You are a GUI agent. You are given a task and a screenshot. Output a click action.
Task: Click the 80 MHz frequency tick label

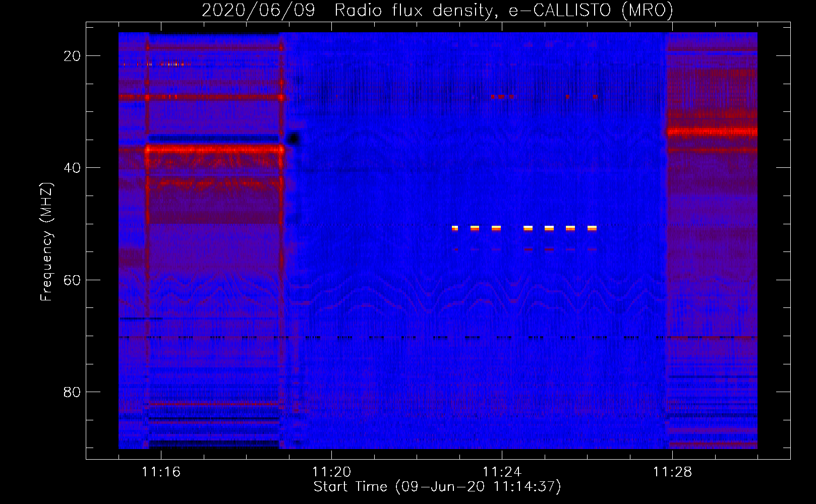[x=72, y=392]
